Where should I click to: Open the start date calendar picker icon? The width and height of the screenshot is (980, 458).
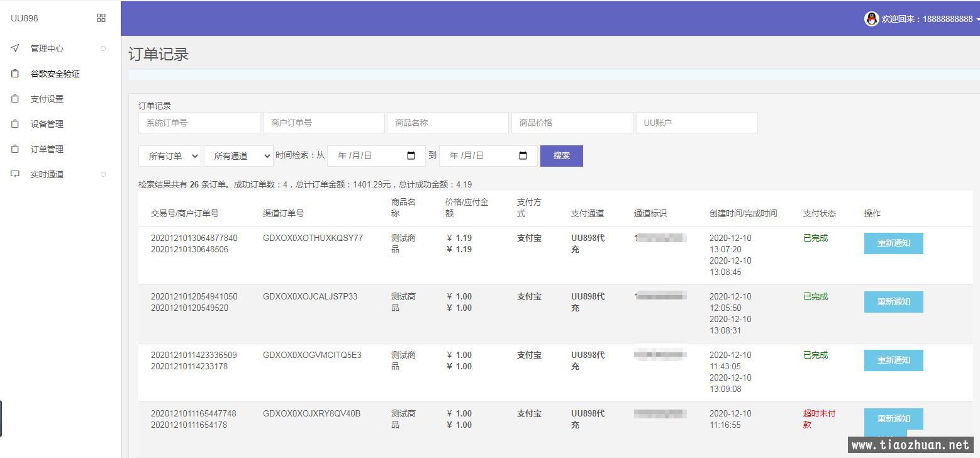point(411,155)
